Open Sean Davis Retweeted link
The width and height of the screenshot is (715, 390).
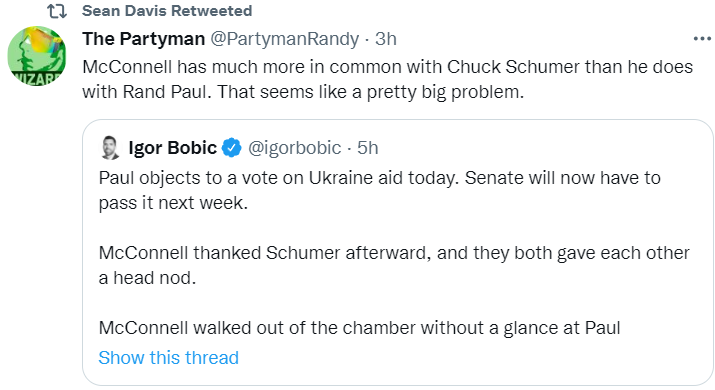pyautogui.click(x=167, y=11)
